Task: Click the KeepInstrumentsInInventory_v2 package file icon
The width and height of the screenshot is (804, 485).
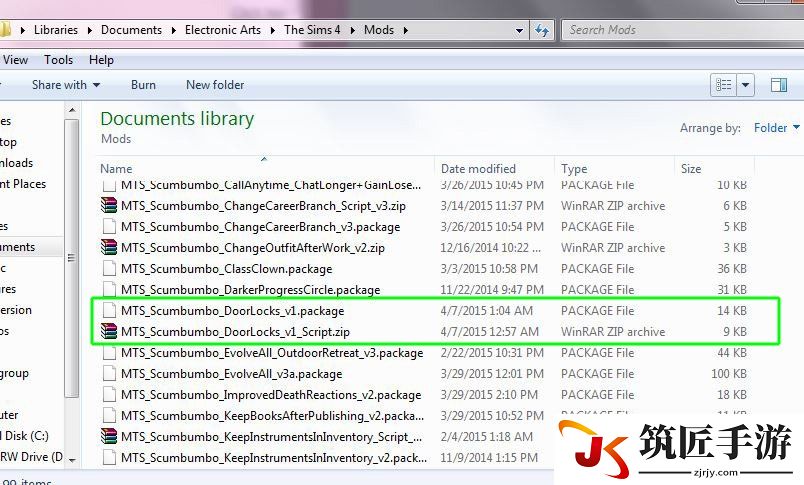Action: 109,458
